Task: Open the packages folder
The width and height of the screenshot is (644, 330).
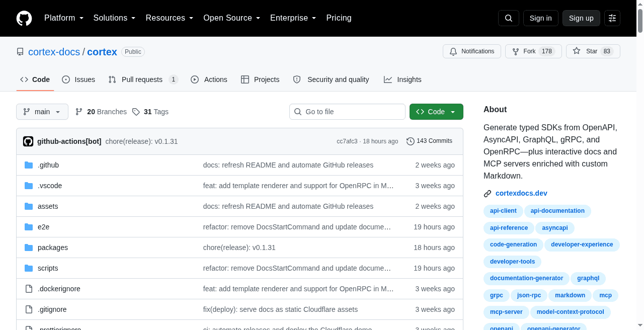Action: [x=53, y=247]
